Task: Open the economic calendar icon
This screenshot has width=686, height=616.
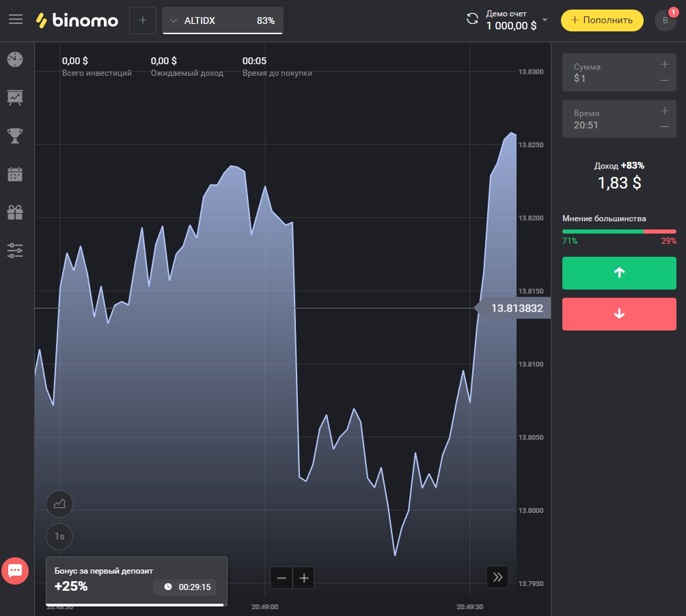Action: [15, 174]
